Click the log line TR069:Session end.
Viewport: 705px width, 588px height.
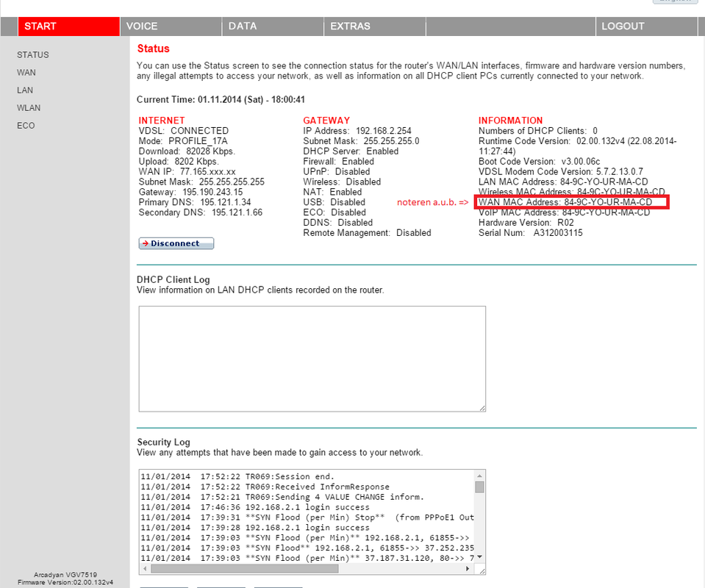pyautogui.click(x=237, y=476)
